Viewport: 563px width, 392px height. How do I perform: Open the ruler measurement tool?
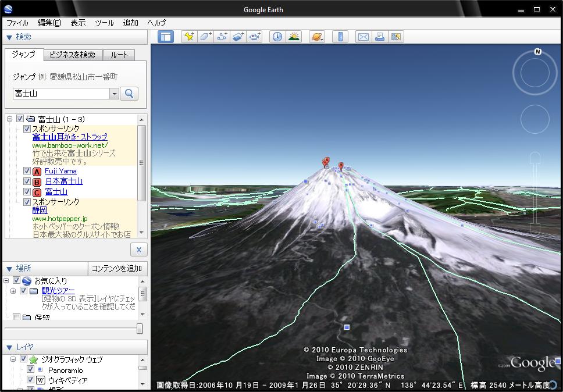coord(340,37)
